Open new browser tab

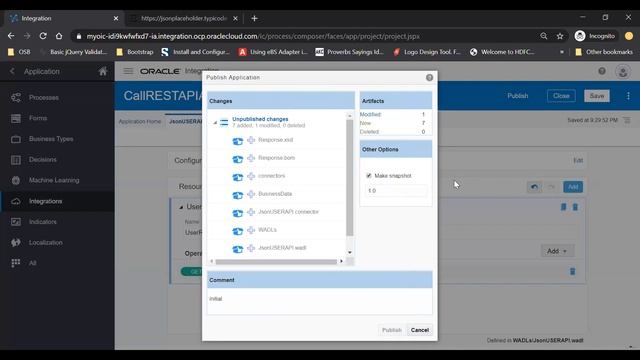tap(254, 18)
